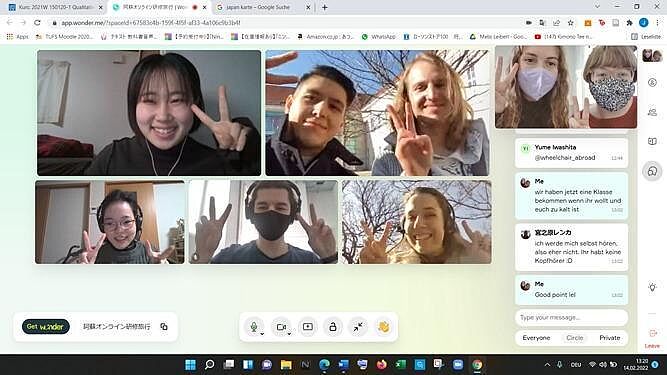Leave the Wonder room
Viewport: 667px width, 375px height.
click(x=652, y=338)
